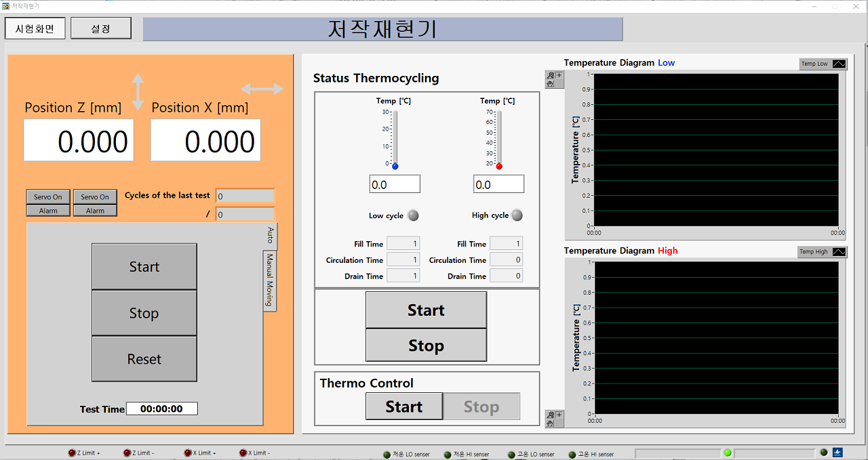Click the X Limit - indicator LED
This screenshot has height=460, width=868.
point(243,453)
